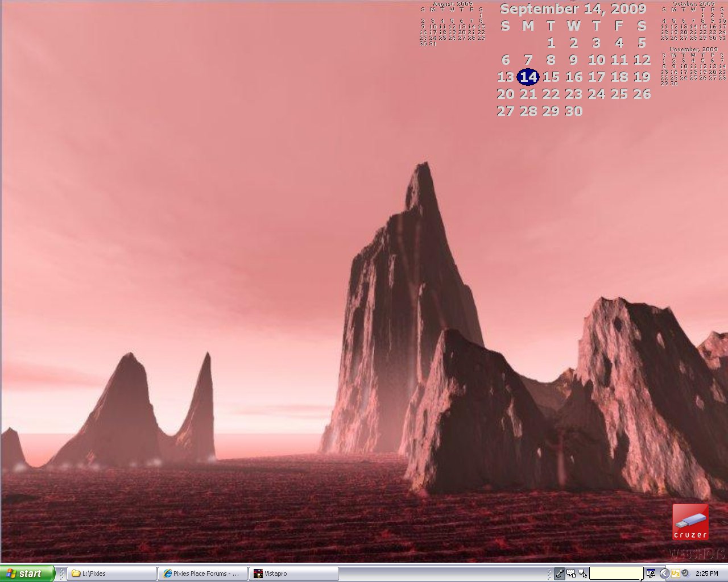The image size is (728, 582).
Task: Click the November 2009 mini calendar
Action: click(x=693, y=67)
